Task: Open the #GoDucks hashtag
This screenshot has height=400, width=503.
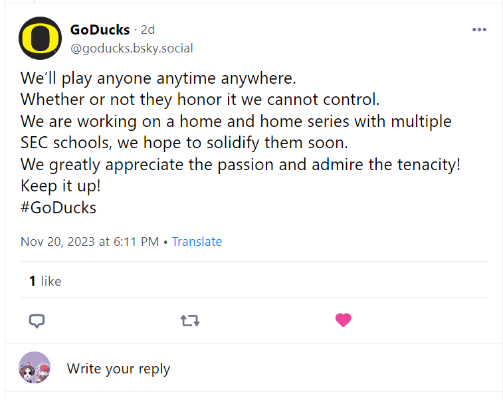Action: [58, 208]
